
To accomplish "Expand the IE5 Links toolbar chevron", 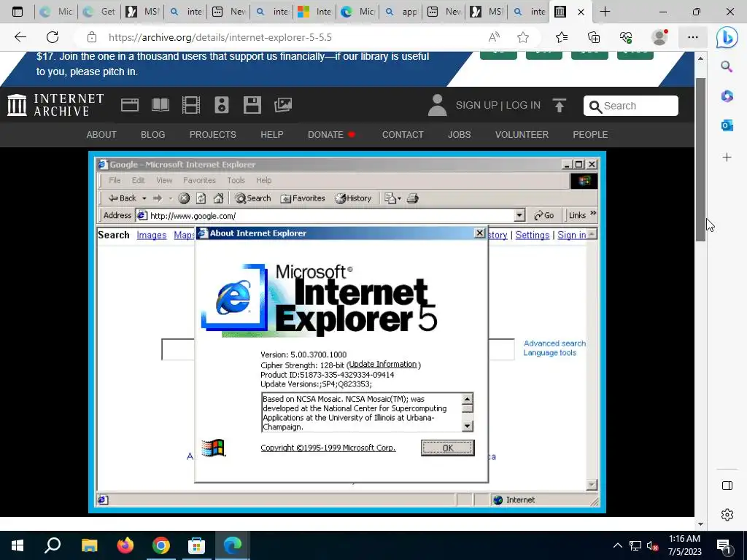I will coord(593,214).
